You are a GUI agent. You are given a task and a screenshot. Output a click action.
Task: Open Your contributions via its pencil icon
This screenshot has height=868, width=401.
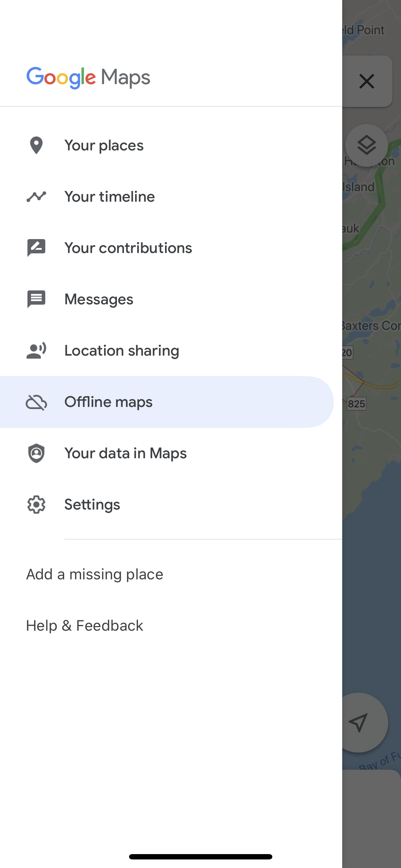(36, 248)
